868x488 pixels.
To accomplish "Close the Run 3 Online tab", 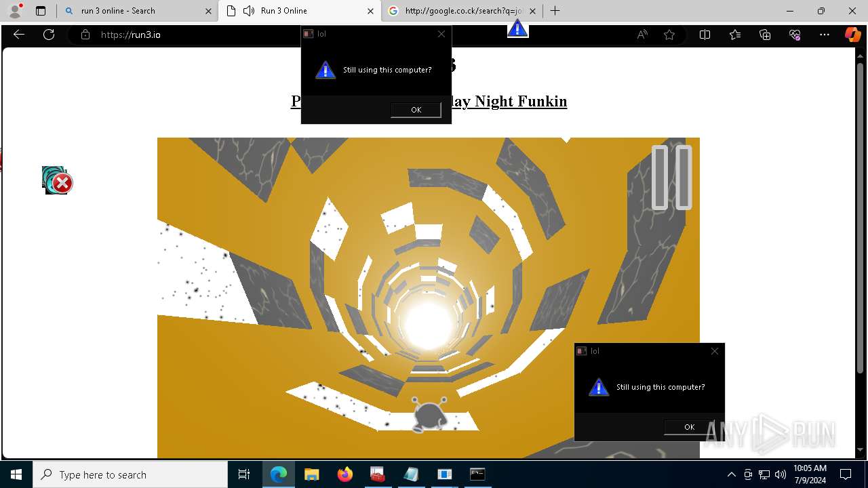I will coord(370,11).
